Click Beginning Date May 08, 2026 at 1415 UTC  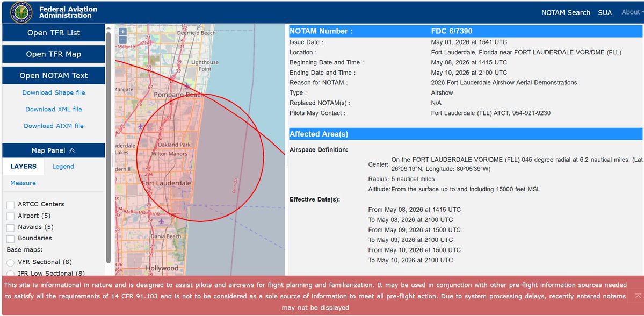pos(469,63)
